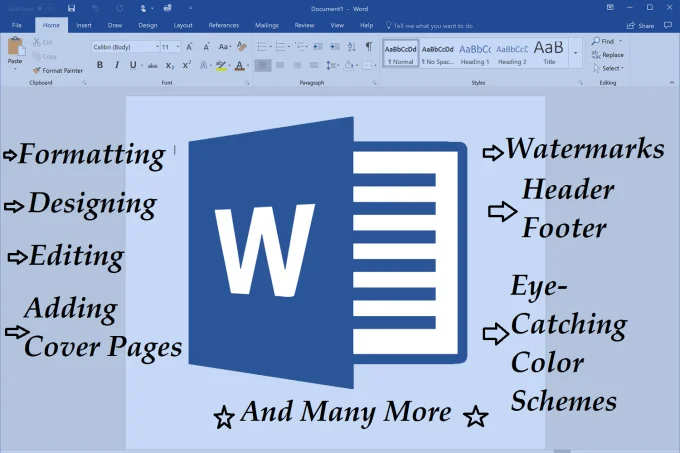Image resolution: width=680 pixels, height=453 pixels.
Task: Click the Paste clipboard icon
Action: (x=16, y=47)
